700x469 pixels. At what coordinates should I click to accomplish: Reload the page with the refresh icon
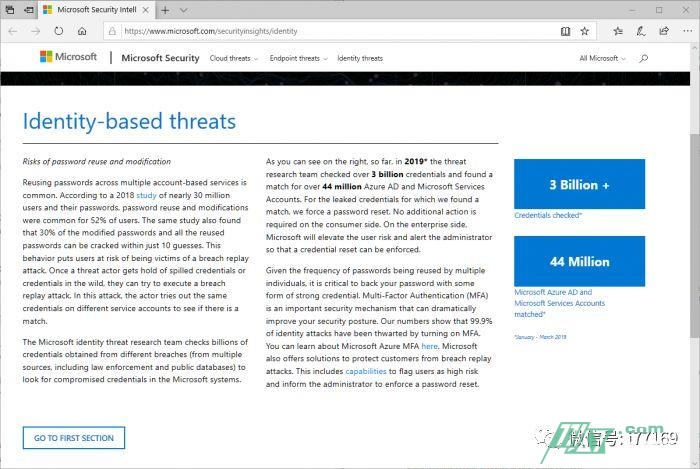click(x=58, y=31)
